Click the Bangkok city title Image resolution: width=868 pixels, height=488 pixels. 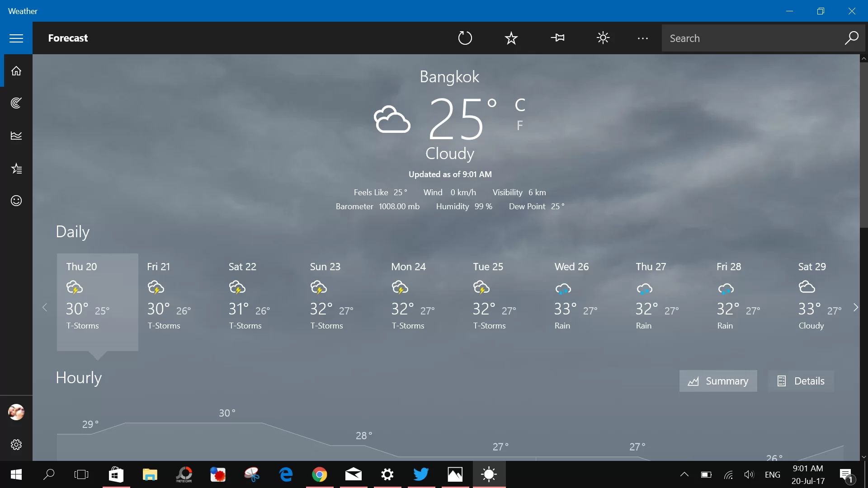(x=449, y=77)
